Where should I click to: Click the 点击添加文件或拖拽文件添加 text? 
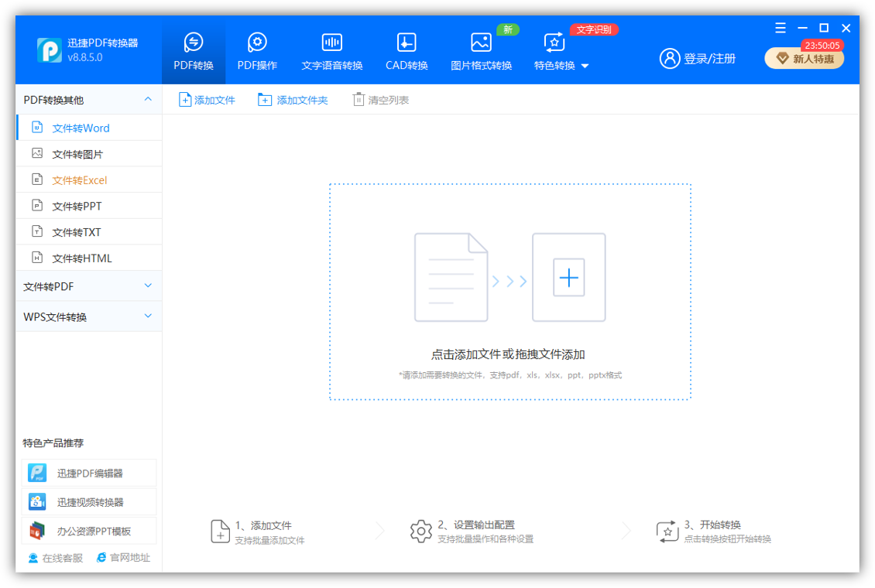508,354
